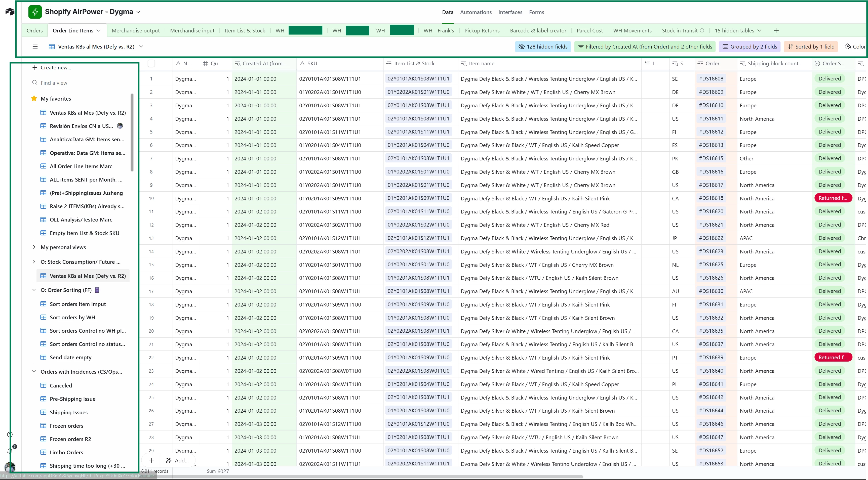868x480 pixels.
Task: Open the Pickup Returns table tab
Action: tap(482, 30)
